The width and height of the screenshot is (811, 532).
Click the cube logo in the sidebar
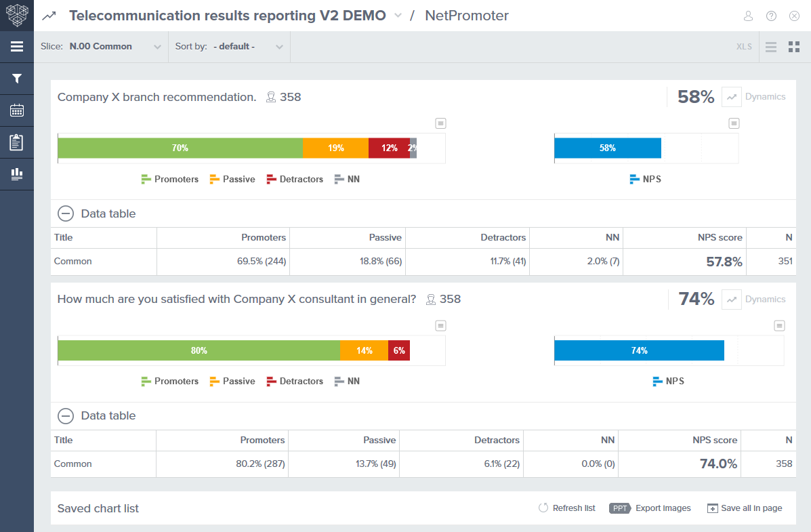click(16, 15)
